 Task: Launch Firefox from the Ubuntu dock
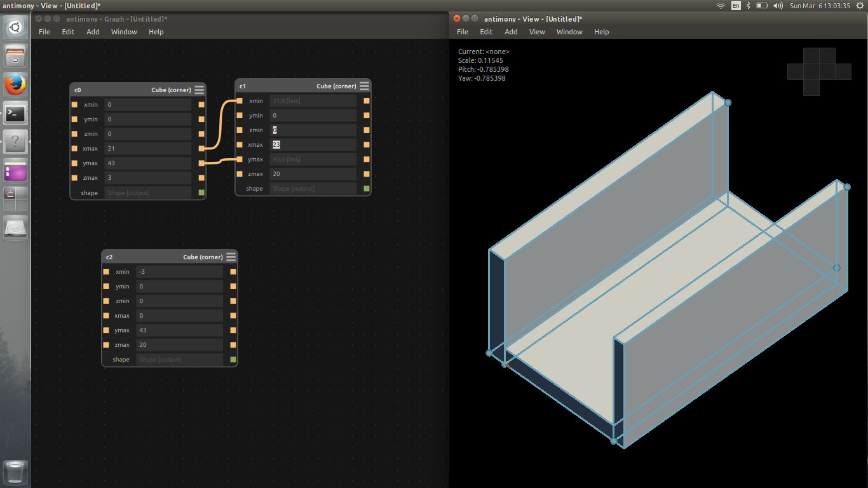pyautogui.click(x=16, y=84)
